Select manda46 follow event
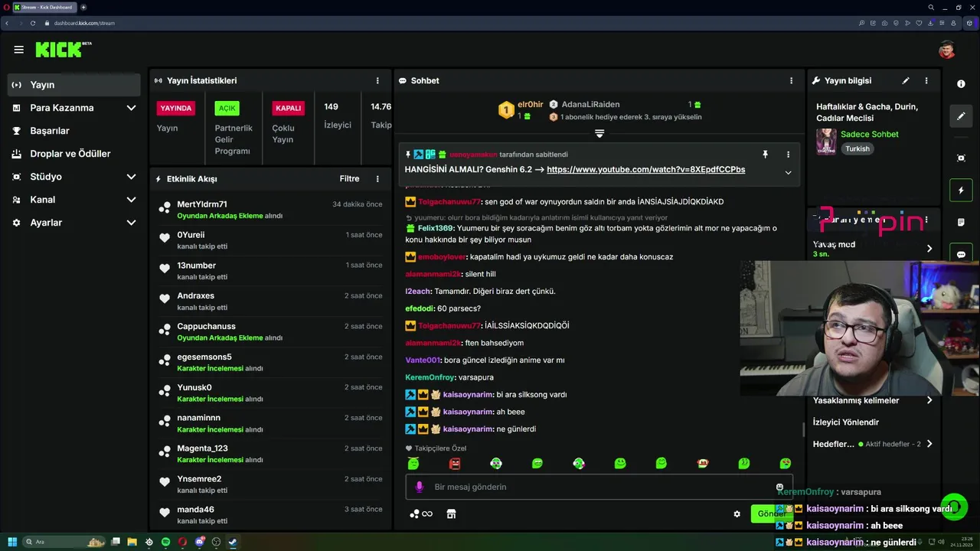 click(x=271, y=515)
